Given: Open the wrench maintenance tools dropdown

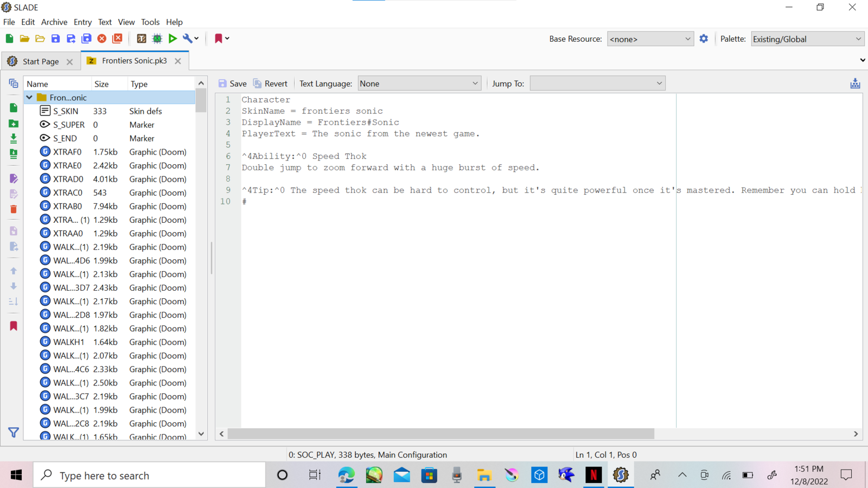Looking at the screenshot, I should click(190, 38).
